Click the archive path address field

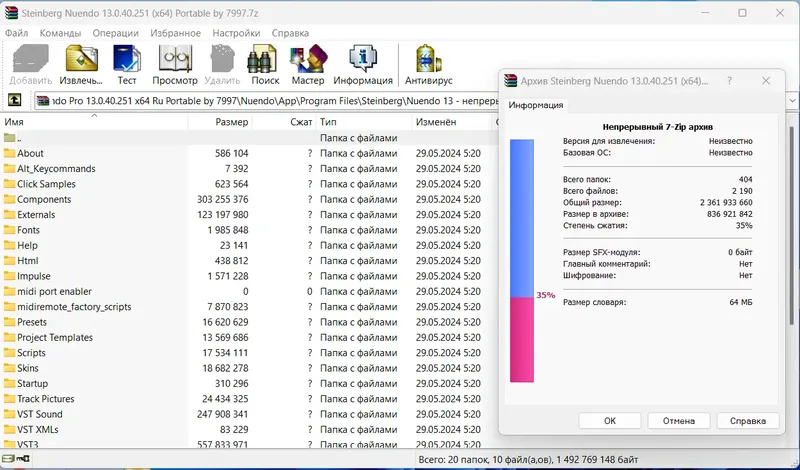(x=267, y=101)
